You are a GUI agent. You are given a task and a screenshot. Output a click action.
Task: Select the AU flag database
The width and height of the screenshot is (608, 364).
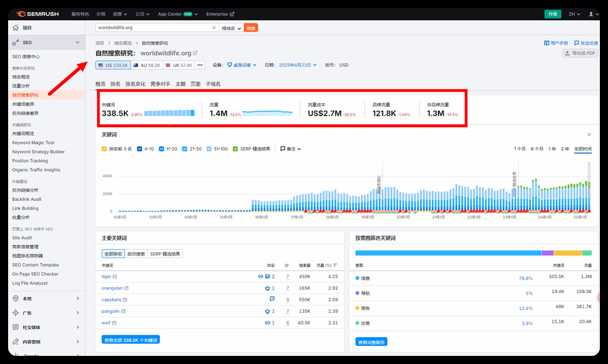click(147, 65)
